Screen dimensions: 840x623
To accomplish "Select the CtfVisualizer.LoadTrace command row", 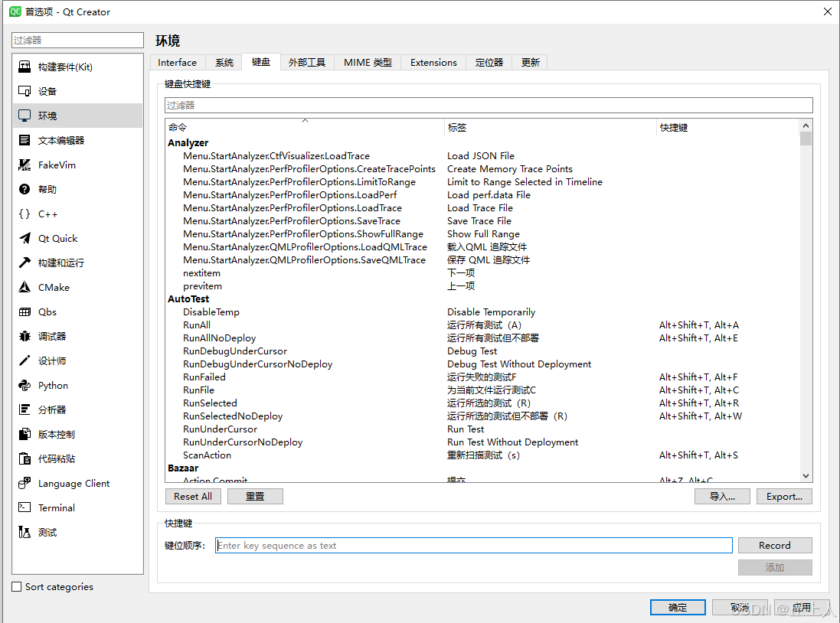I will pyautogui.click(x=482, y=156).
